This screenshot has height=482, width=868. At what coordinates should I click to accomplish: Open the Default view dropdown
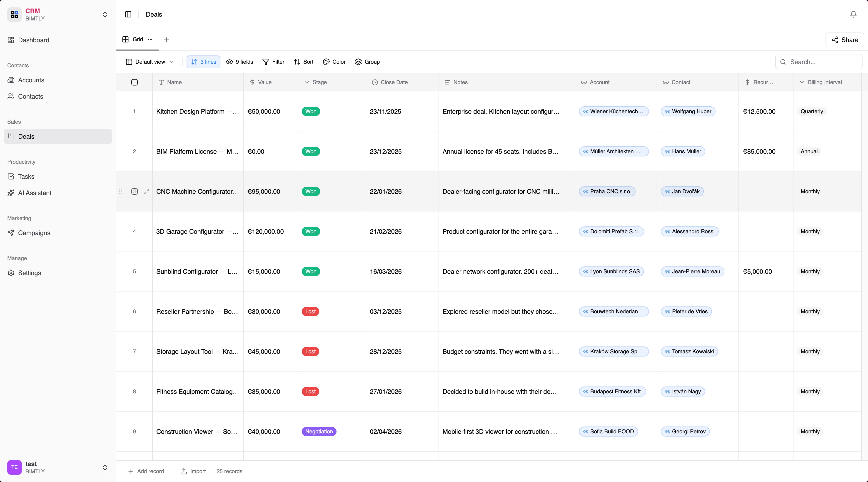149,62
